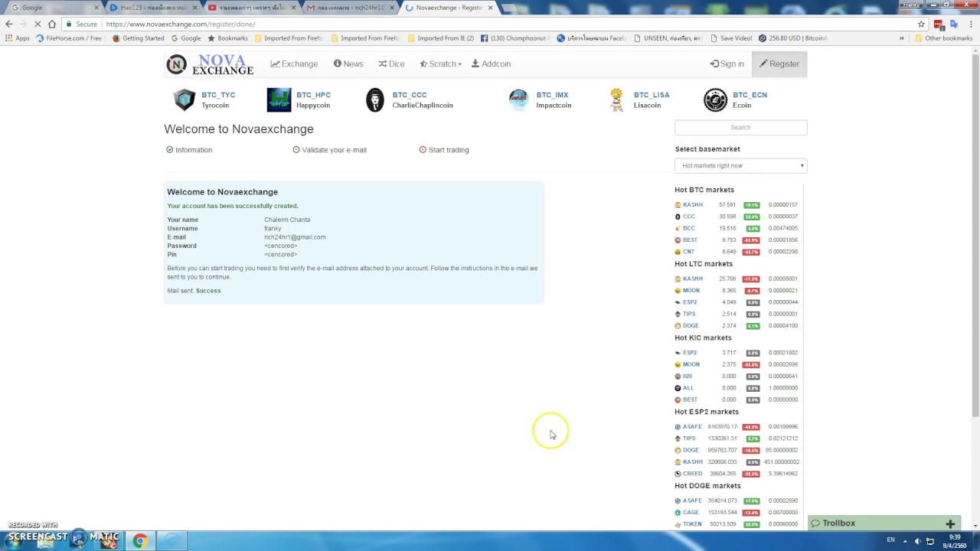Open Getting Started bookmark

pos(139,38)
